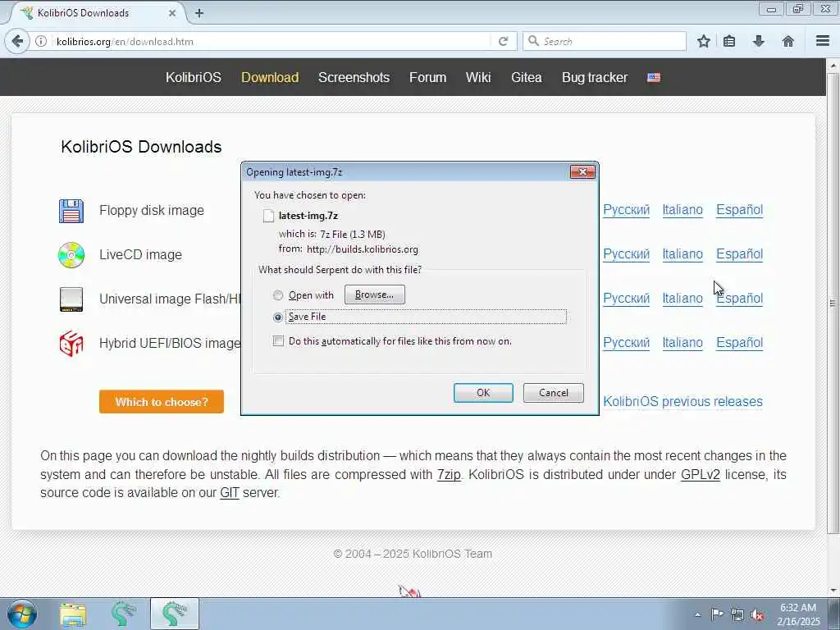Click Italiano link for LiveCD image
The width and height of the screenshot is (840, 630).
[682, 254]
